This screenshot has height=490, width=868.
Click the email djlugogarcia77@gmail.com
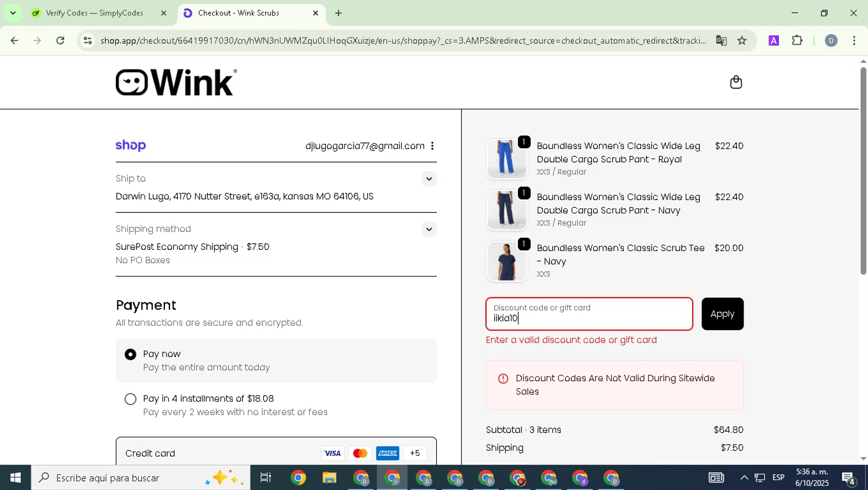click(365, 146)
